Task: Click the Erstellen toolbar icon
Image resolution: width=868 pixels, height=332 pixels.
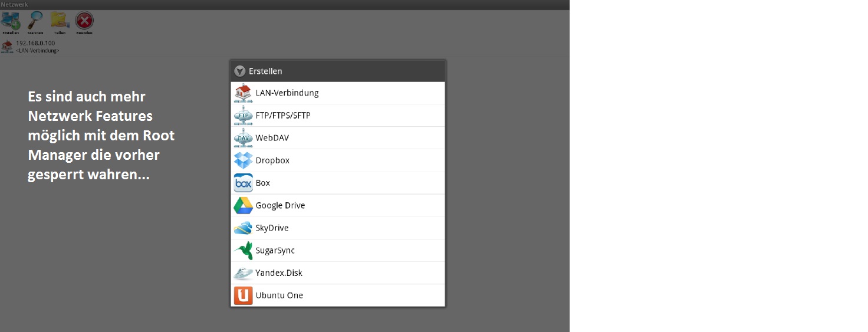Action: [x=11, y=22]
